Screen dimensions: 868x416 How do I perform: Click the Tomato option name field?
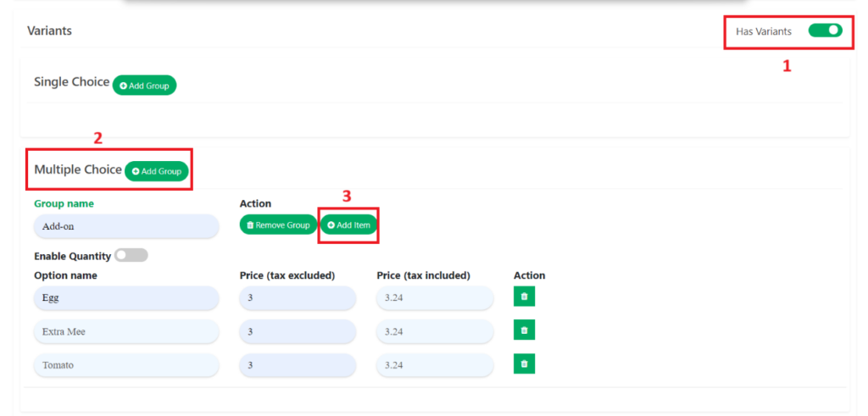[126, 365]
